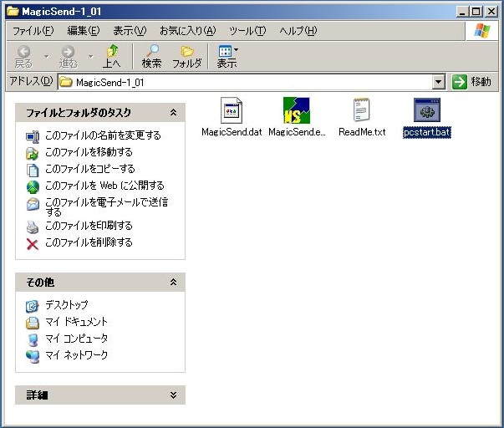Click the My Computer icon
Screen dimensions: 504x428
(x=33, y=339)
